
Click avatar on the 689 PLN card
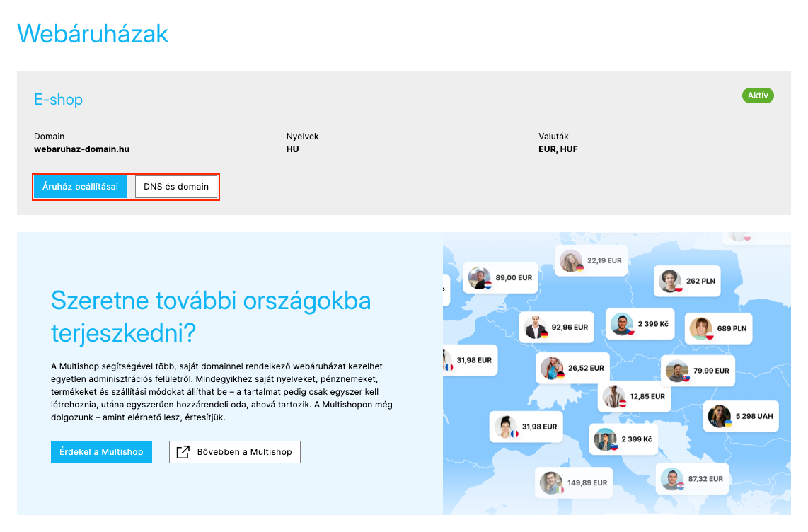(x=701, y=328)
